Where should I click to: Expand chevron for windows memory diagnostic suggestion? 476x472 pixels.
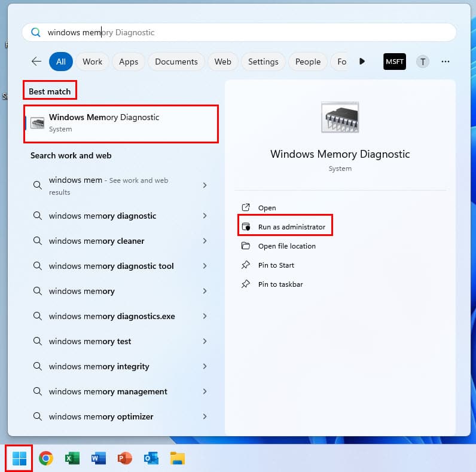[205, 216]
